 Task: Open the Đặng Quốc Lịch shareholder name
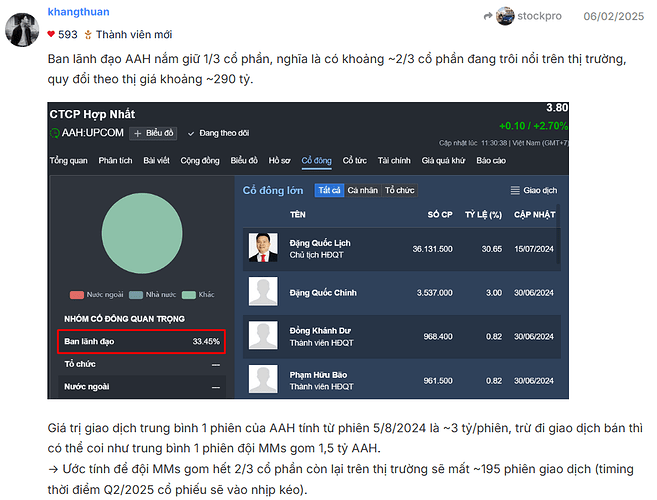click(x=320, y=243)
